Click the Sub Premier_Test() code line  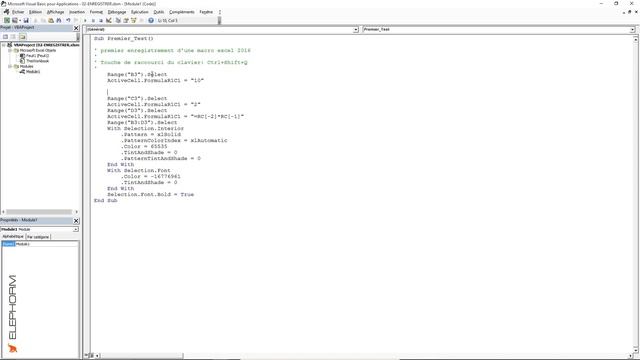pos(124,38)
